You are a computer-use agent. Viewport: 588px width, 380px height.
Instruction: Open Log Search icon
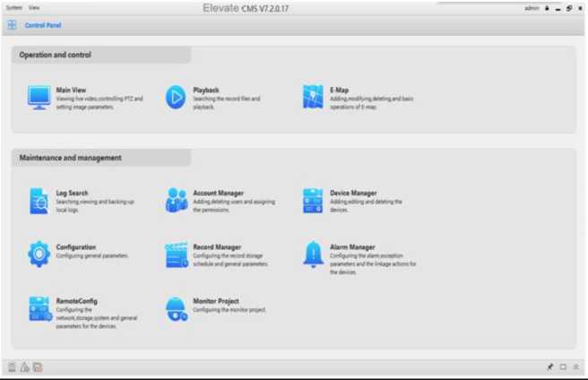point(39,201)
